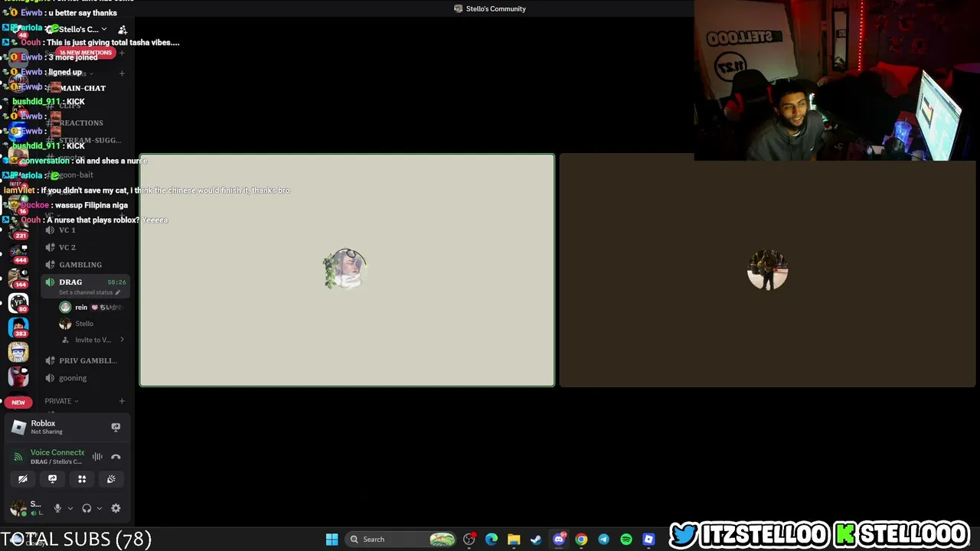Deafen with the headphones button
This screenshot has height=551, width=980.
click(x=87, y=508)
